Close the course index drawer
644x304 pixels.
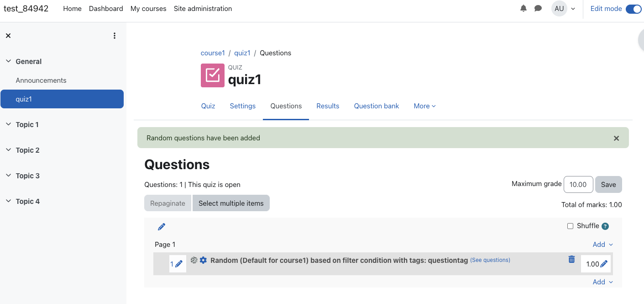click(8, 36)
